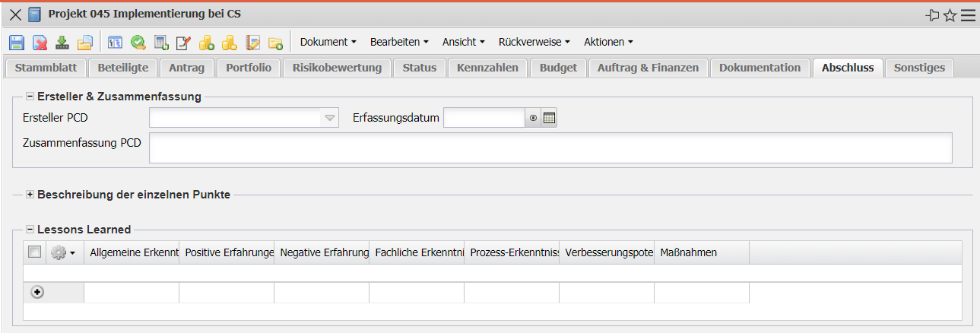Image resolution: width=980 pixels, height=333 pixels.
Task: Tick the Lessons Learned select-all checkbox
Action: (34, 252)
